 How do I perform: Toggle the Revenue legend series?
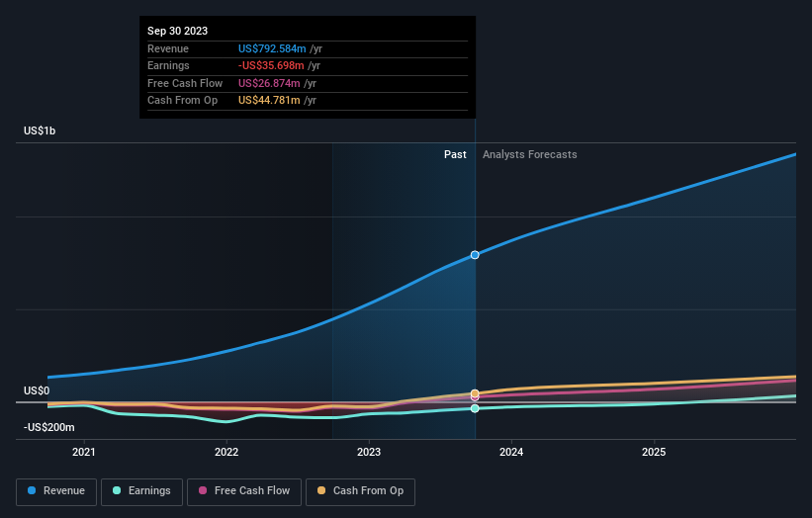tap(56, 491)
